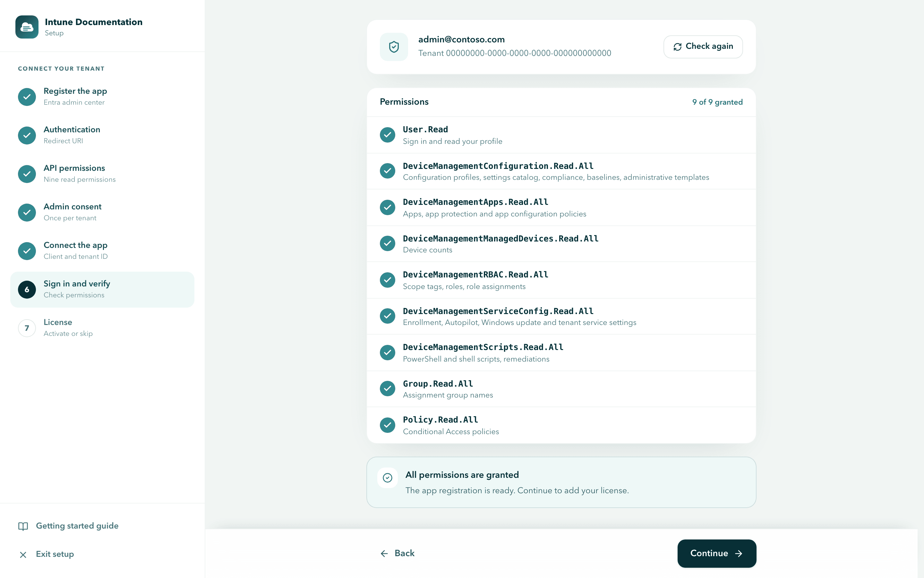Click Exit setup

[47, 554]
